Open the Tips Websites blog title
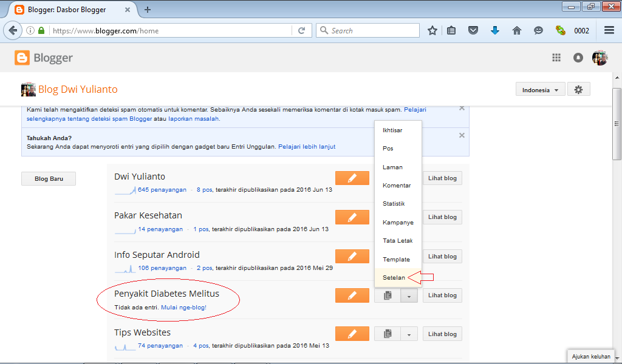Screen dimensions: 622x364 [142, 332]
